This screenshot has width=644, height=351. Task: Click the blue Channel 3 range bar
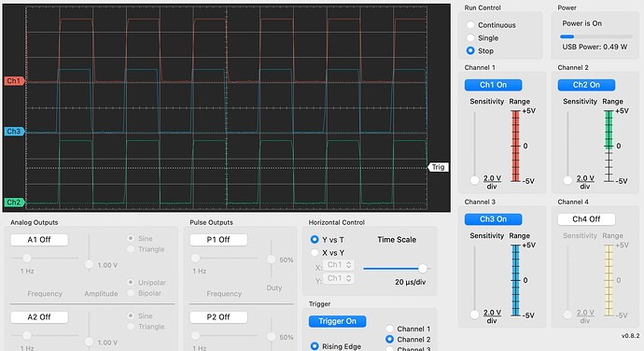[515, 280]
